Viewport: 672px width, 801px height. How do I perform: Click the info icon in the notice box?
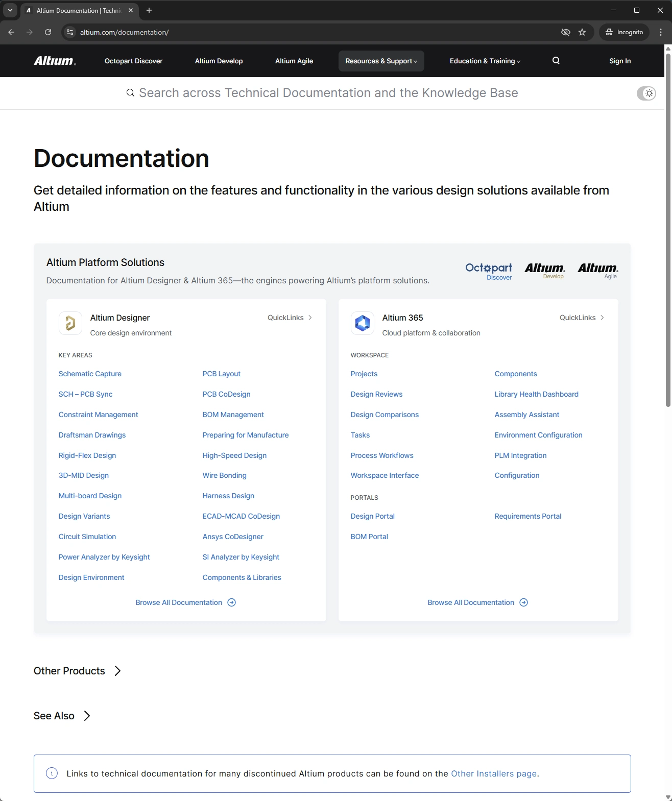click(52, 773)
